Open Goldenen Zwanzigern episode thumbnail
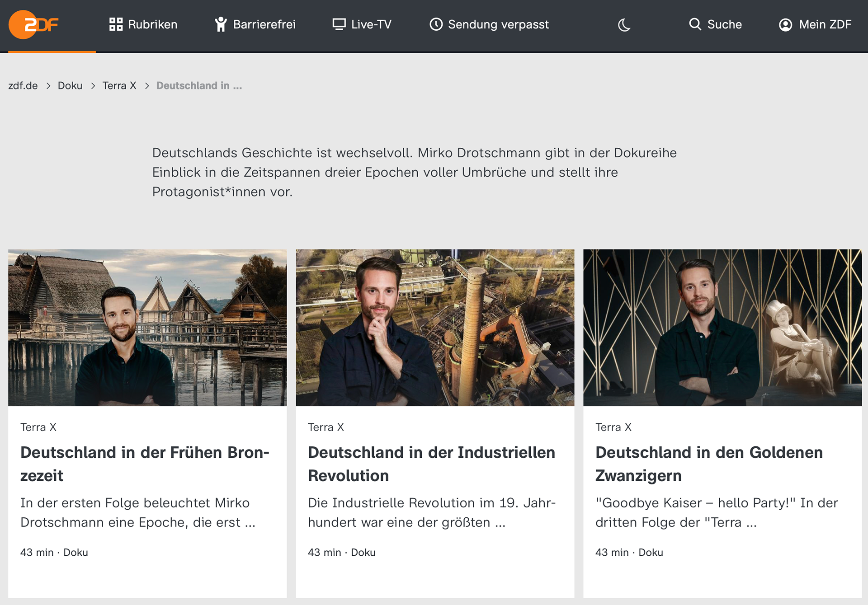Image resolution: width=868 pixels, height=605 pixels. (722, 328)
